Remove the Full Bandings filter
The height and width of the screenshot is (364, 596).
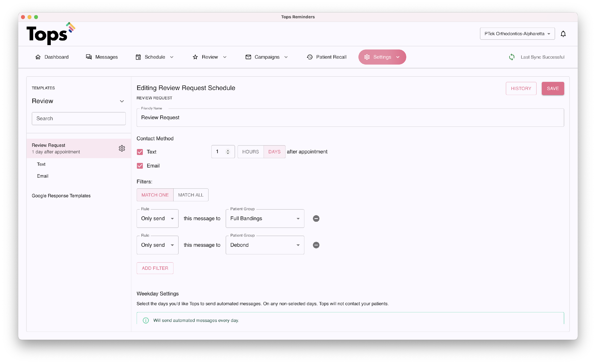[316, 218]
